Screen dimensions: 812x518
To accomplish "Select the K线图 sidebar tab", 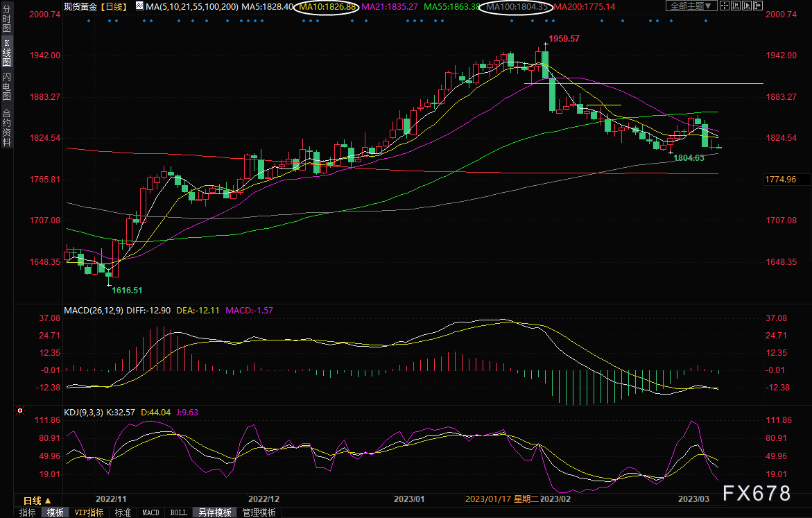I will (x=7, y=52).
